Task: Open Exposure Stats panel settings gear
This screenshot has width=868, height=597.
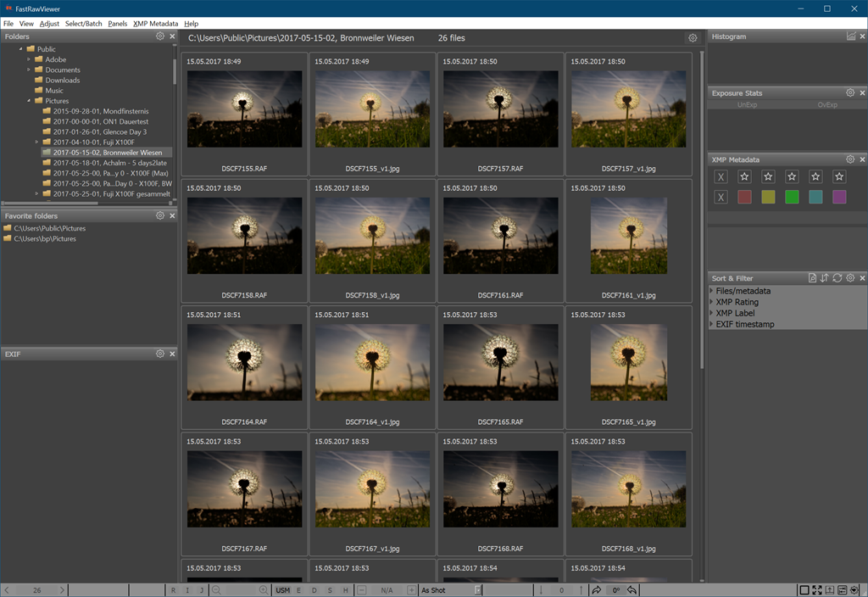Action: pos(850,92)
